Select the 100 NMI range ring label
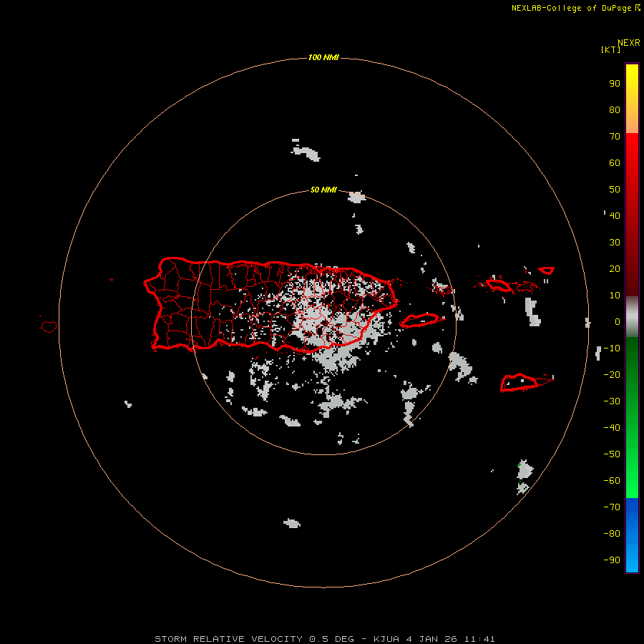This screenshot has width=644, height=644. (323, 57)
